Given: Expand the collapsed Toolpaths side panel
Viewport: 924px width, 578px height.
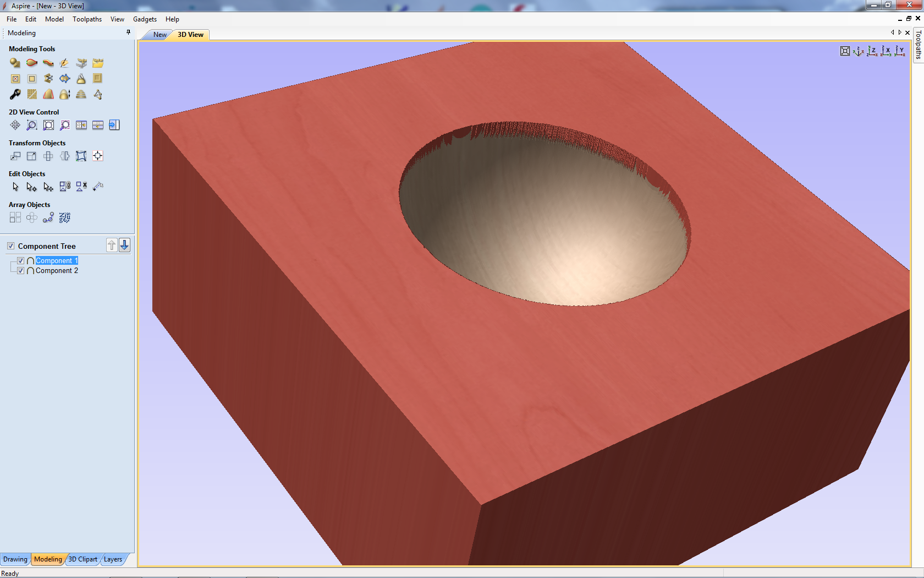Looking at the screenshot, I should click(918, 45).
